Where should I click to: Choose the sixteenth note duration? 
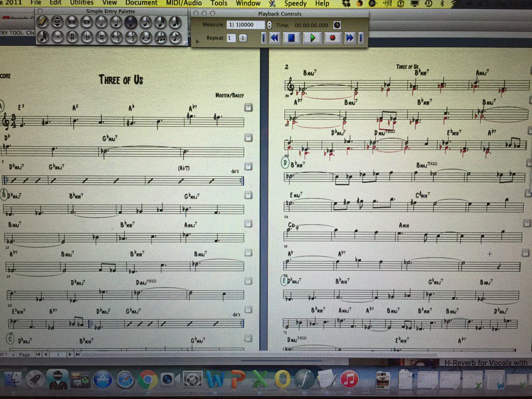145,22
